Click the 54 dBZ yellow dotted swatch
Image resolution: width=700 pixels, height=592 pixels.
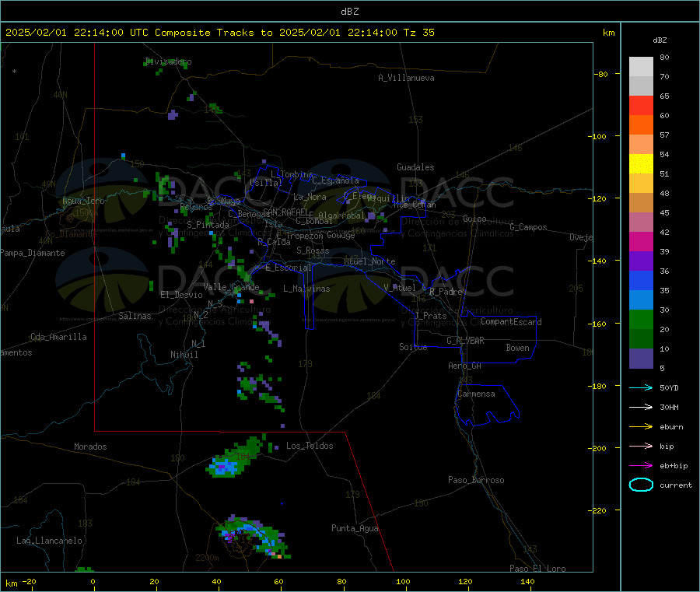pyautogui.click(x=641, y=164)
